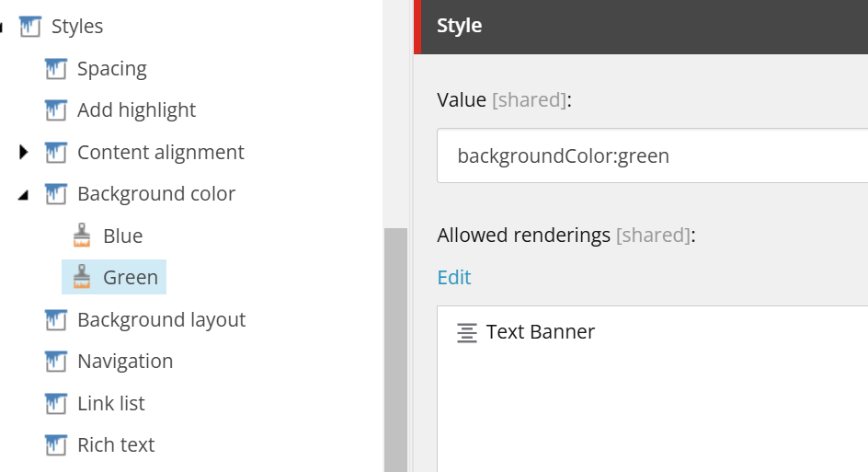868x472 pixels.
Task: Click the Navigation item icon
Action: [56, 362]
